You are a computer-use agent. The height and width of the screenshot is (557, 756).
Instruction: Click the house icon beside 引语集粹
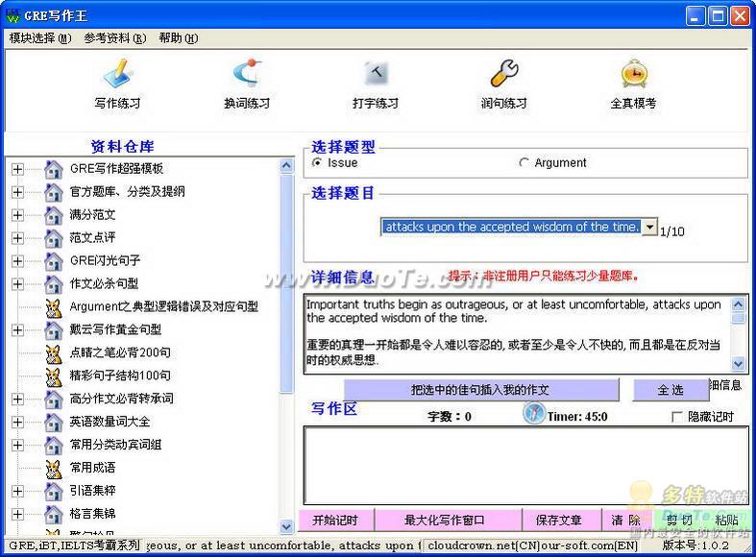pyautogui.click(x=54, y=491)
